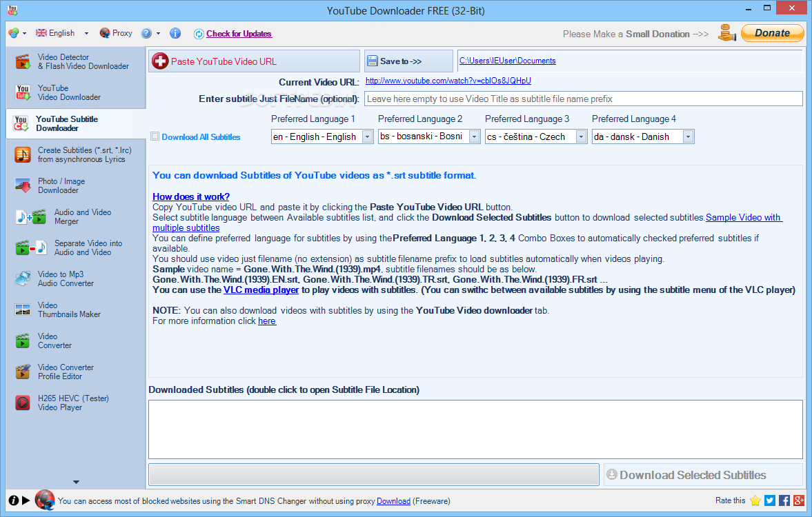Click the Audio and Video Merger icon

point(31,217)
